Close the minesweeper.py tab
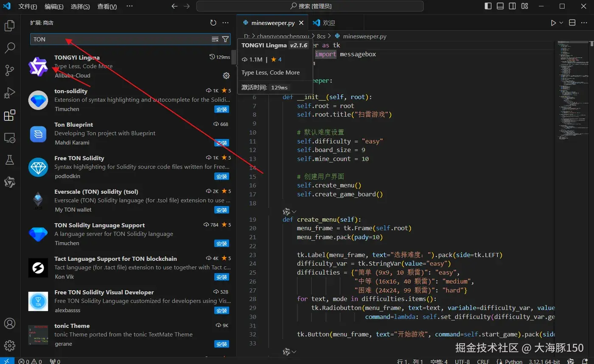The width and height of the screenshot is (594, 364). point(301,23)
